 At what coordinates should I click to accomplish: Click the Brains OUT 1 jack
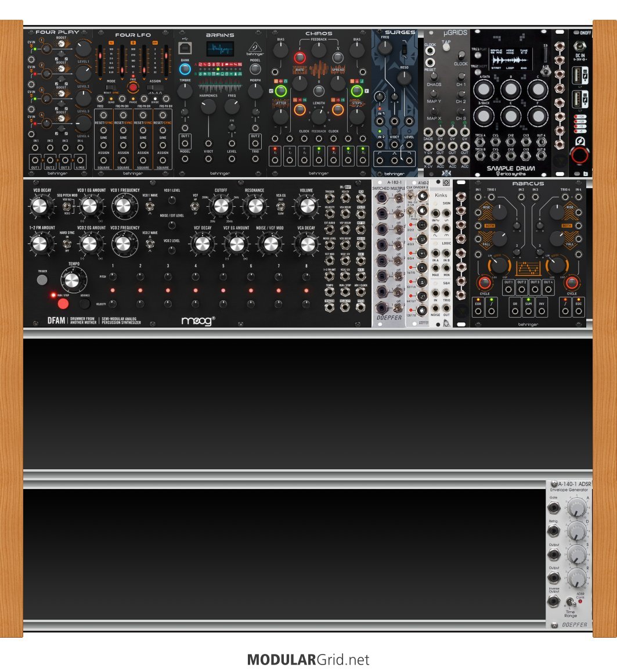185,142
